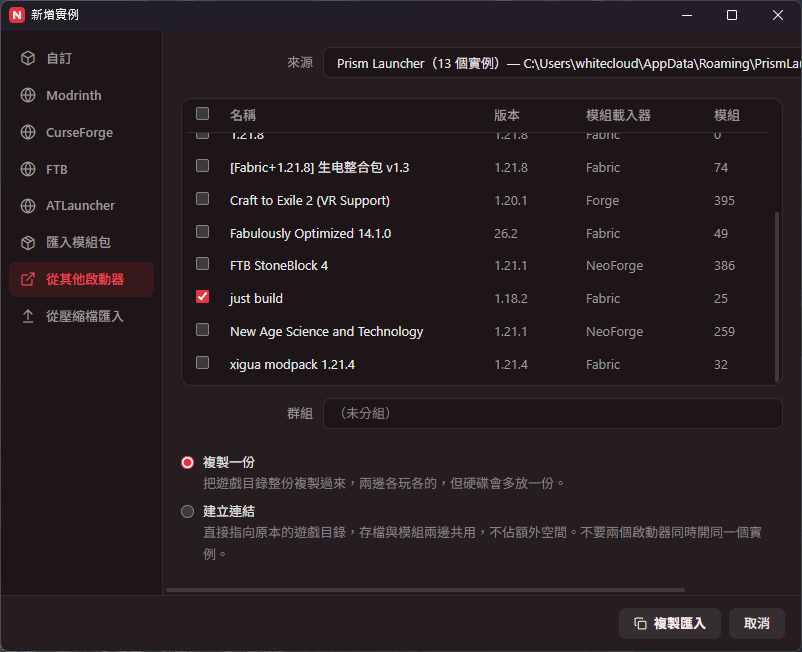This screenshot has width=802, height=652.
Task: Minimize the 新增實例 window
Action: coord(687,15)
